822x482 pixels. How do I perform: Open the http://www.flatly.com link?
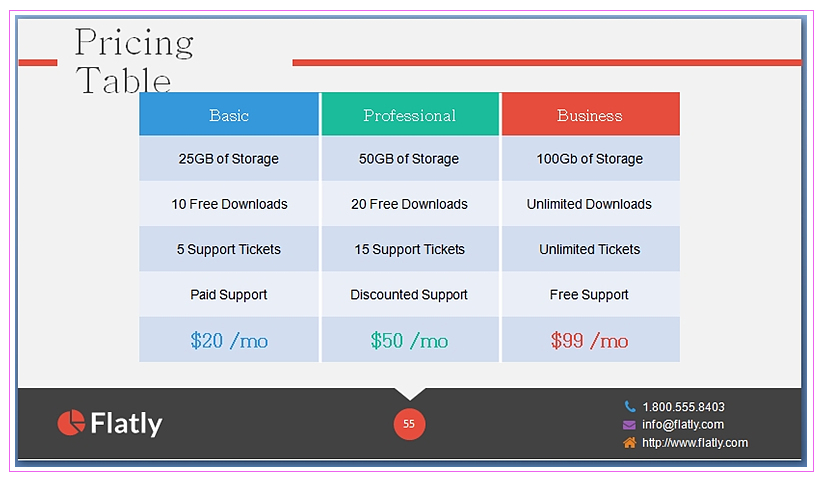tap(695, 443)
